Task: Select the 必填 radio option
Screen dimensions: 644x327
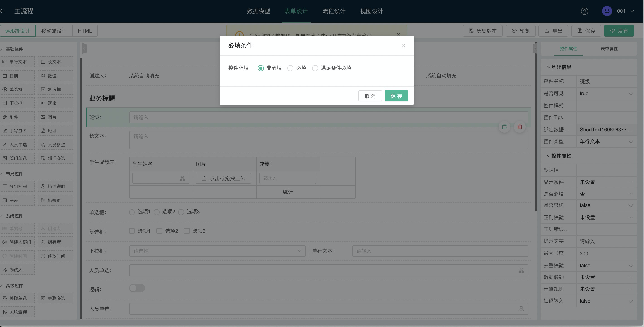Action: click(x=290, y=68)
